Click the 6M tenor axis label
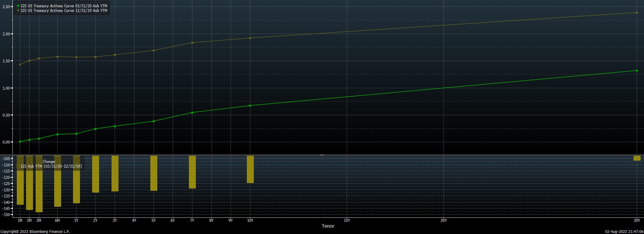The height and width of the screenshot is (234, 644). tap(57, 221)
